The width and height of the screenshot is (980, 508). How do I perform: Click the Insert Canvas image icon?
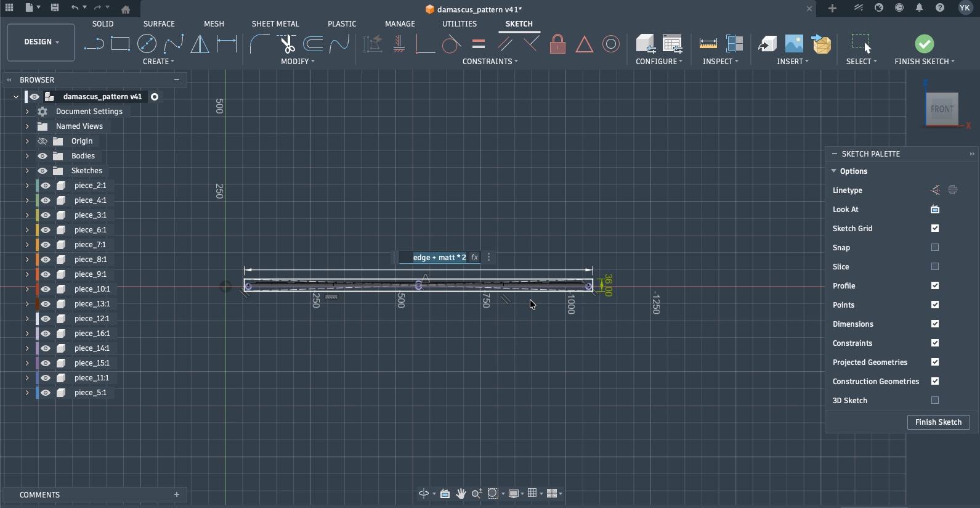[794, 44]
